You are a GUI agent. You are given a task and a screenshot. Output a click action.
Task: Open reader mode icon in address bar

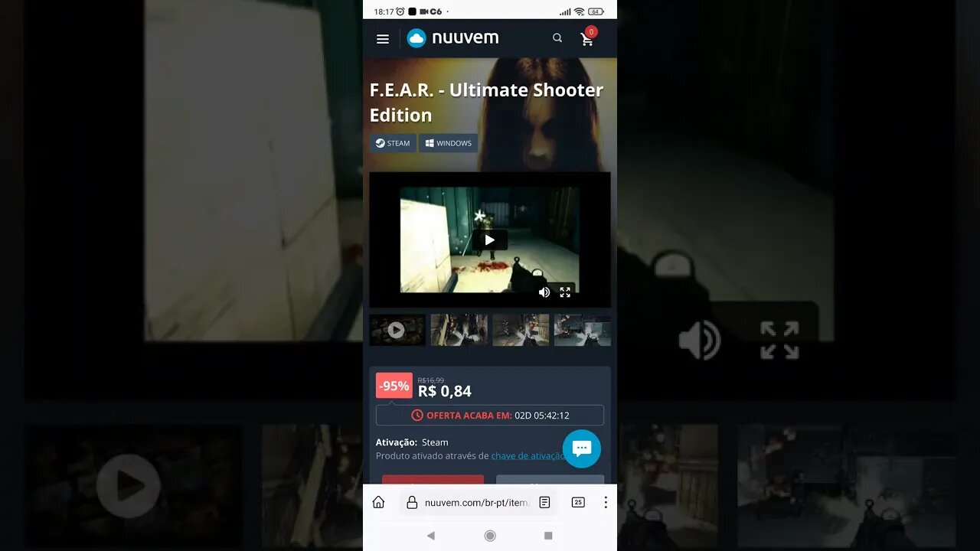544,503
